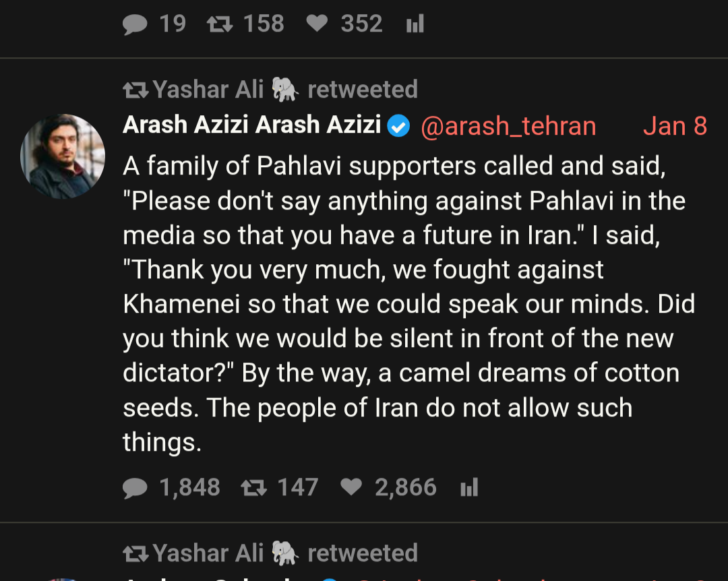The image size is (728, 581).
Task: Open the Arash Azizi display name link
Action: 251,125
